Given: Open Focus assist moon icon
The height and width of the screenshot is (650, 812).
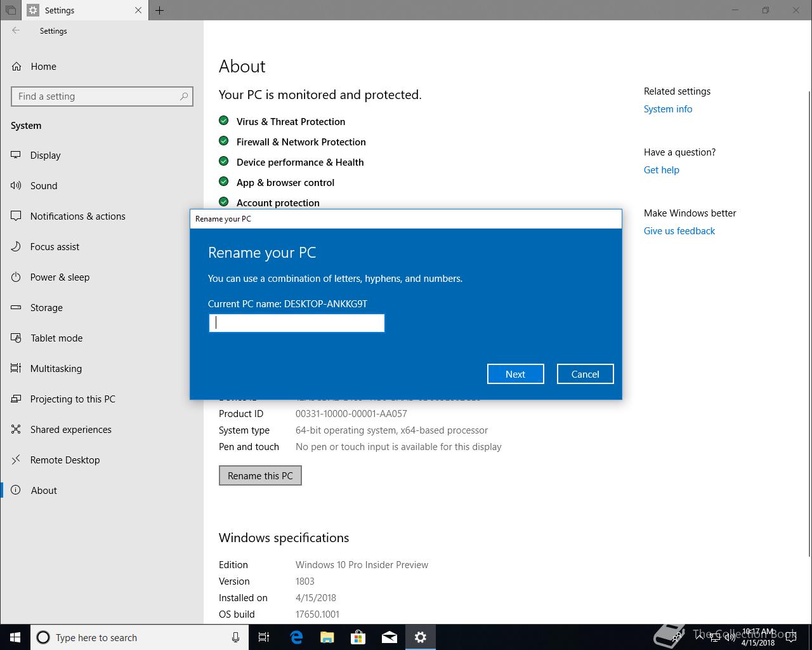Looking at the screenshot, I should (x=16, y=247).
